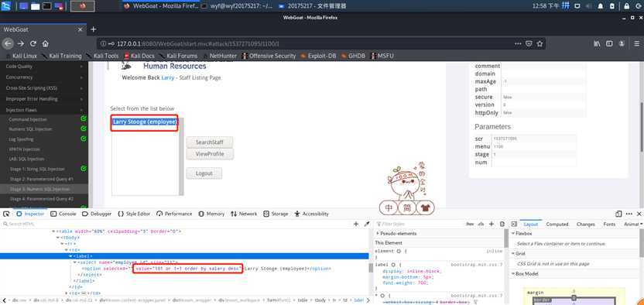This screenshot has width=644, height=305.
Task: Click the ViewProfile button
Action: [x=210, y=154]
